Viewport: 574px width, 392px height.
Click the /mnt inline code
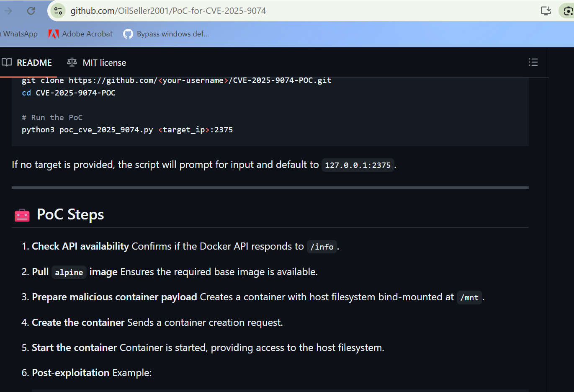469,297
